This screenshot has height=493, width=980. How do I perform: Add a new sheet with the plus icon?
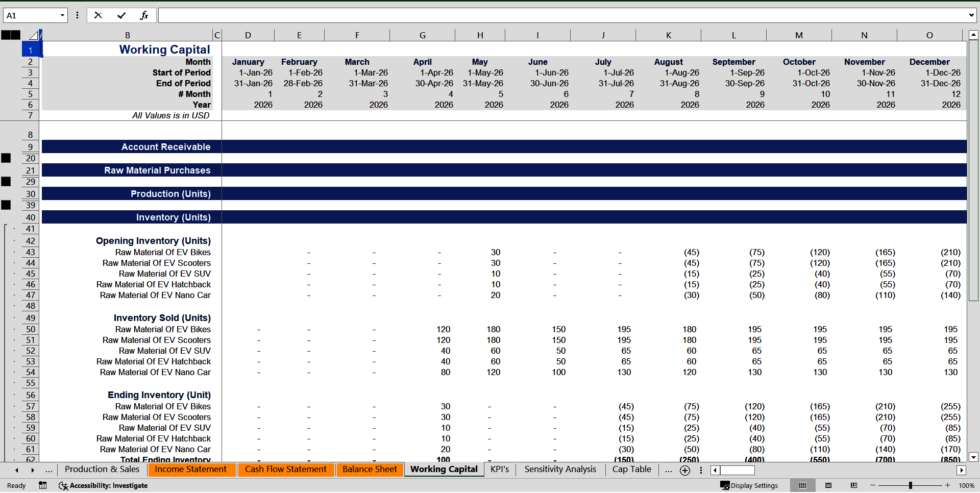click(x=685, y=471)
